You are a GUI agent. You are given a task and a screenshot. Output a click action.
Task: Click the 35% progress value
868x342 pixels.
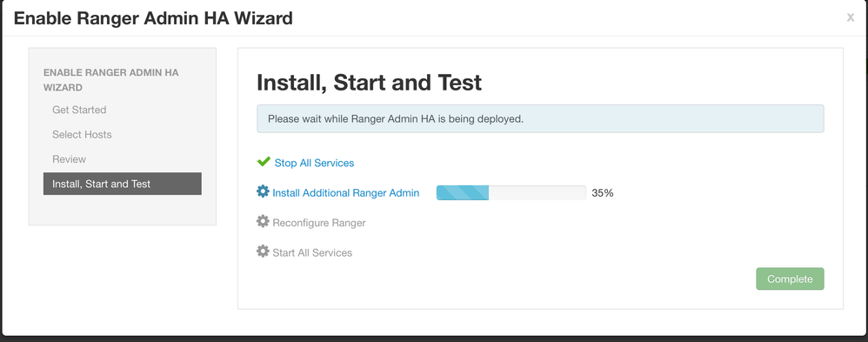point(602,193)
